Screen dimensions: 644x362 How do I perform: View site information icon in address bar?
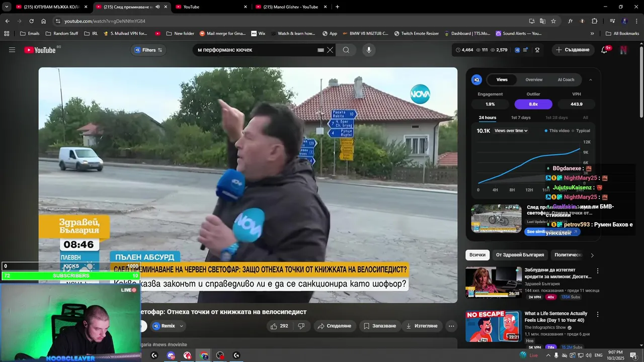coord(58,21)
